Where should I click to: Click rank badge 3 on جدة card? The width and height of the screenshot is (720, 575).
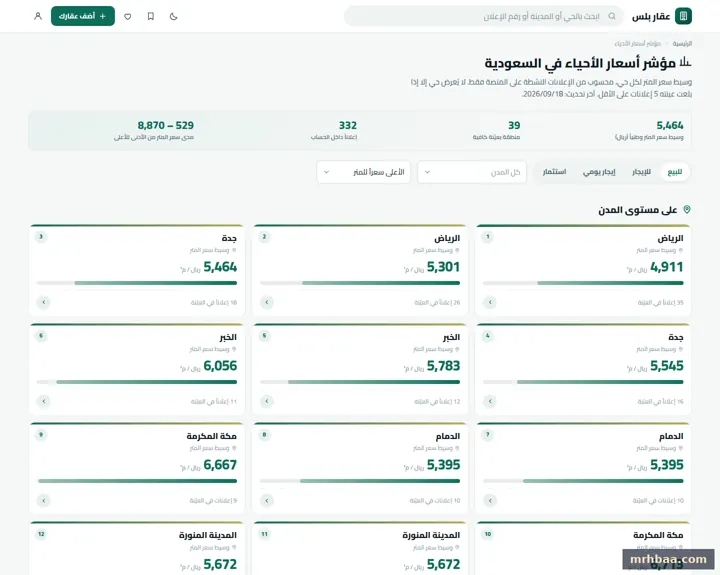[x=41, y=237]
